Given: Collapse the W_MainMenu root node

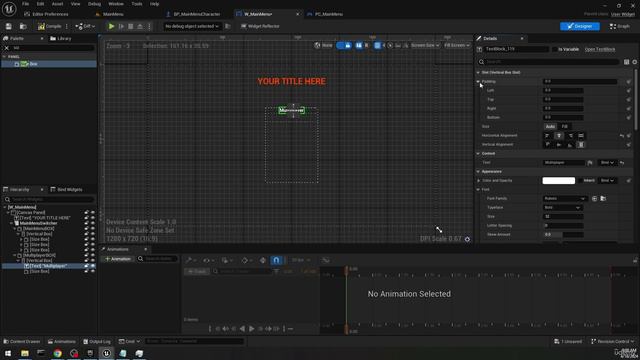Looking at the screenshot, I should [5, 207].
